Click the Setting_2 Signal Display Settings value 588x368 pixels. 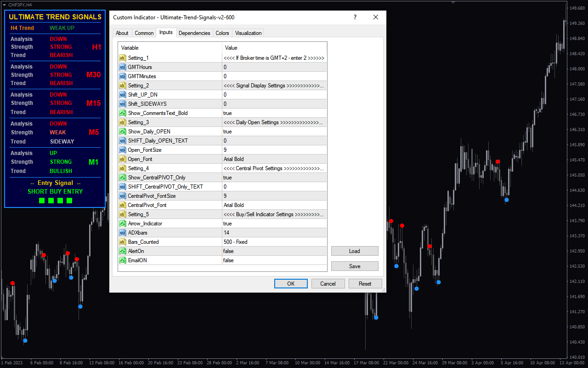(274, 86)
